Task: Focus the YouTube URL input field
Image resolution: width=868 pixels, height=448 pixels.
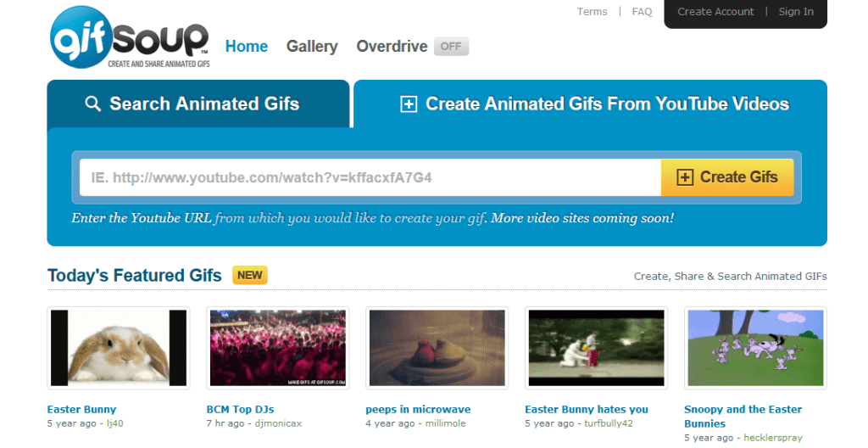Action: (x=370, y=177)
